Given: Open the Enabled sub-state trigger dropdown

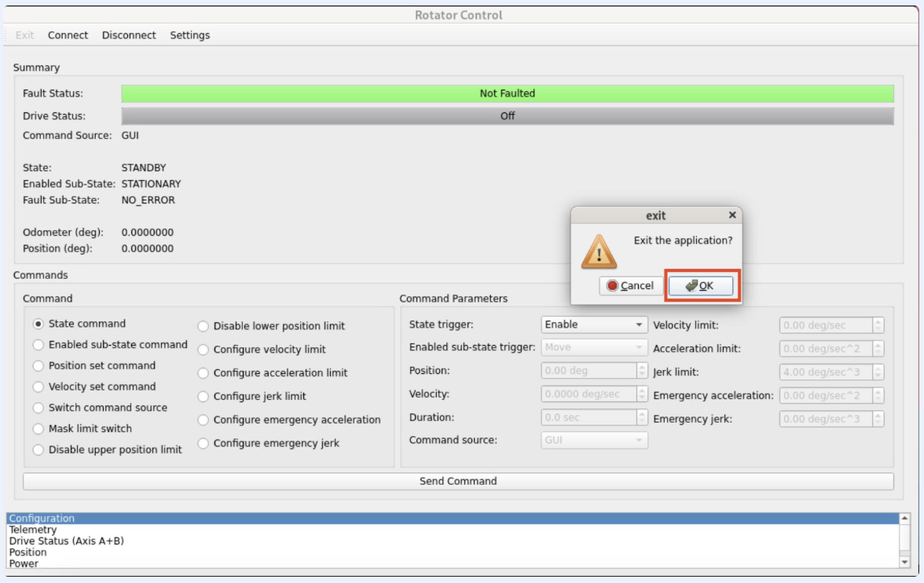Looking at the screenshot, I should 594,347.
